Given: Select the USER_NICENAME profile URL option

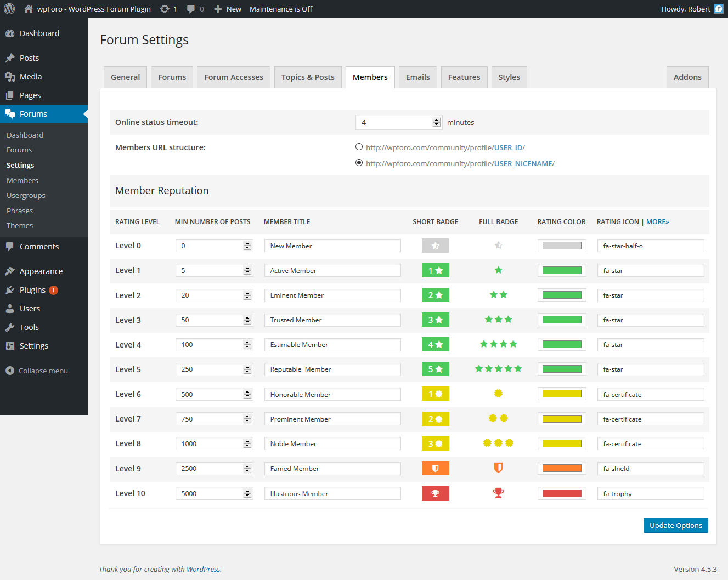Looking at the screenshot, I should coord(359,163).
